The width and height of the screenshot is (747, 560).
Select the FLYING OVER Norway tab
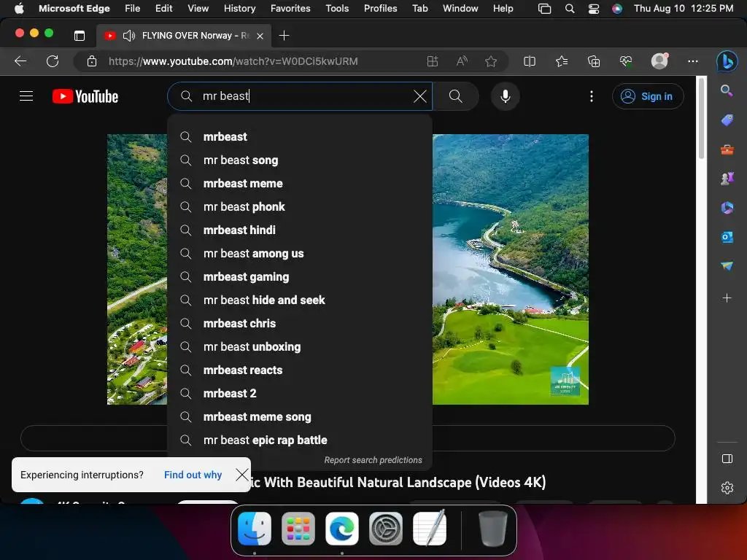point(184,36)
